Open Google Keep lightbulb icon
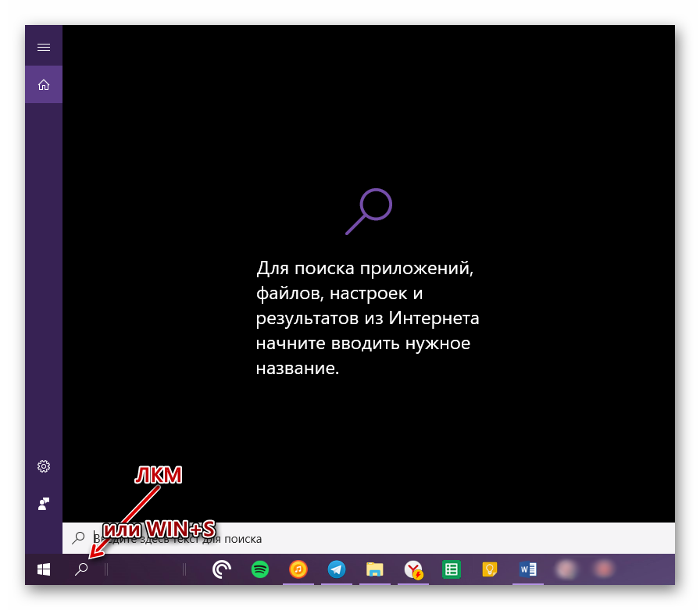 489,570
